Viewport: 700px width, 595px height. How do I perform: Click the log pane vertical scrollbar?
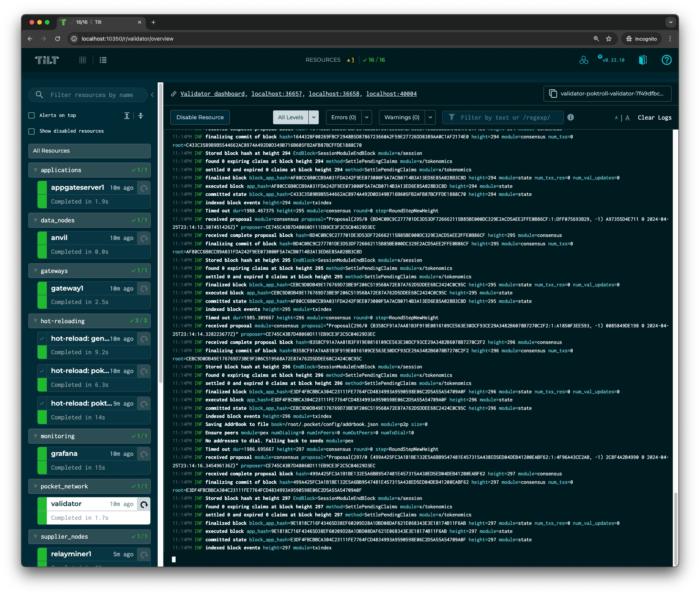point(675,529)
